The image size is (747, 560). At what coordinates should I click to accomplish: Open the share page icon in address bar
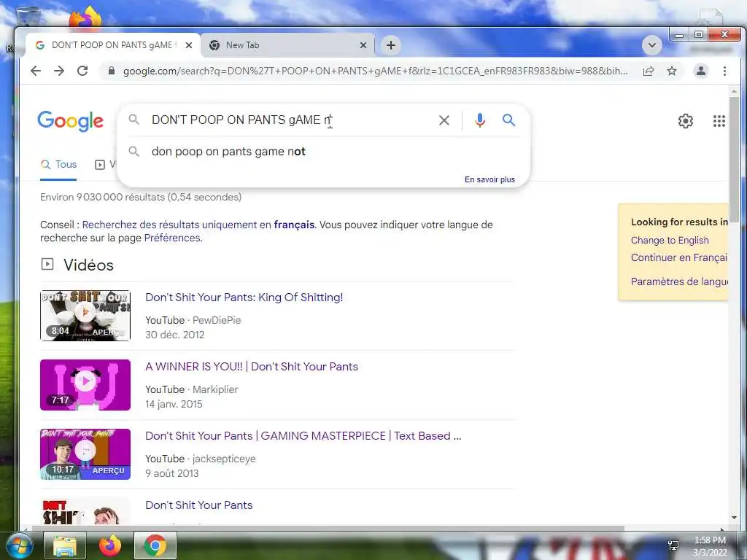pos(649,71)
